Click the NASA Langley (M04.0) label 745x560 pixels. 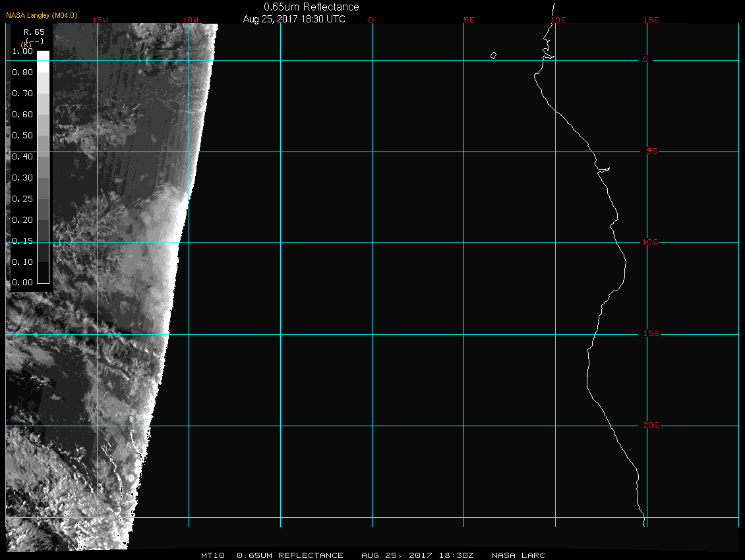click(x=42, y=15)
